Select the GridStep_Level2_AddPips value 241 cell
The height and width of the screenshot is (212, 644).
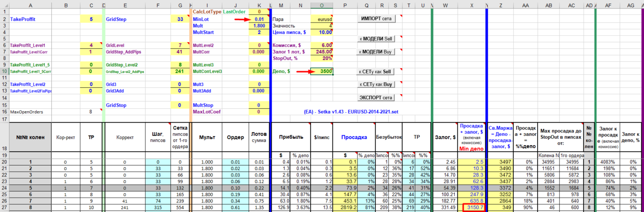[x=179, y=71]
